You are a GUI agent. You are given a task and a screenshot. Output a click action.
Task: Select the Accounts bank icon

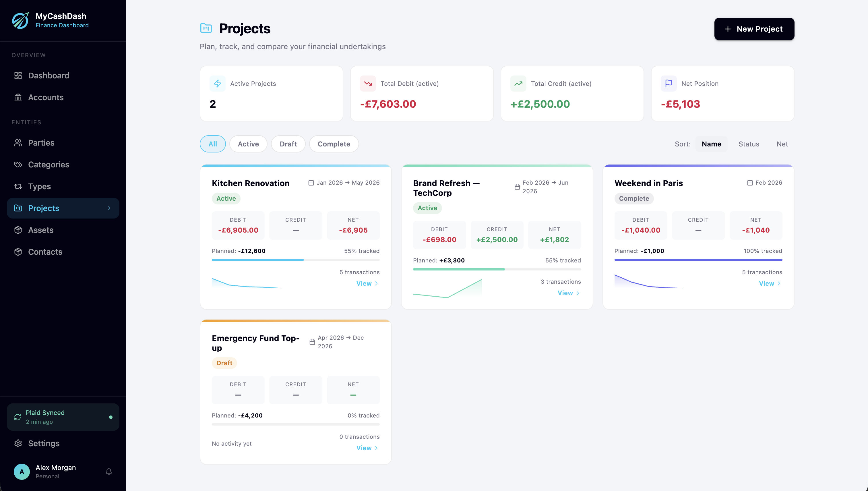[x=18, y=97]
